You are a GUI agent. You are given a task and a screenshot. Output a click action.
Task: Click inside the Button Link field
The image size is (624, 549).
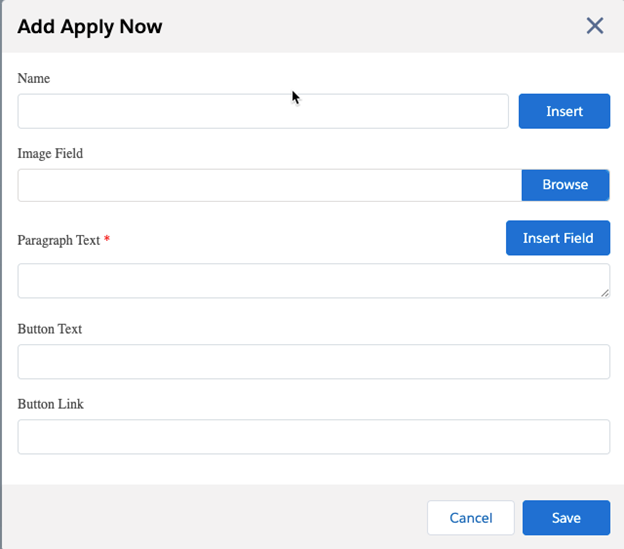pyautogui.click(x=313, y=437)
